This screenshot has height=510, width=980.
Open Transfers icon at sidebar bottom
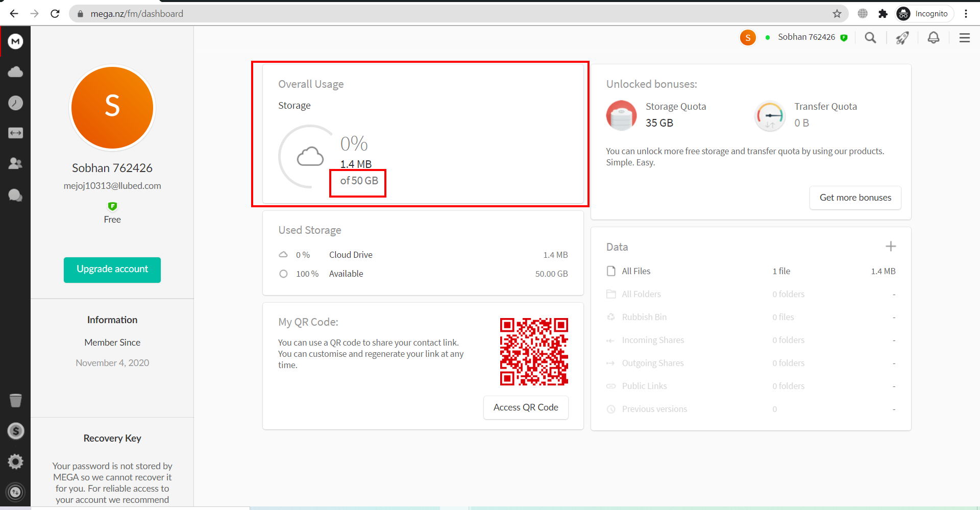pyautogui.click(x=15, y=492)
